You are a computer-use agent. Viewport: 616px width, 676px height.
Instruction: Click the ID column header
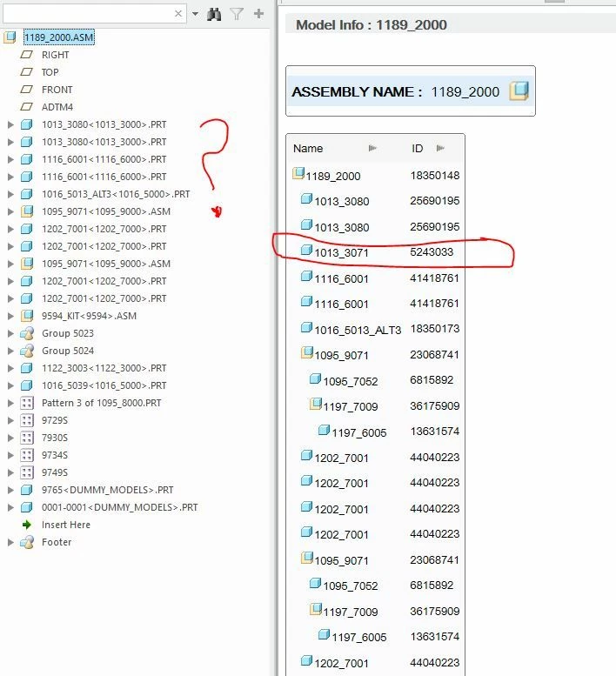pyautogui.click(x=418, y=148)
